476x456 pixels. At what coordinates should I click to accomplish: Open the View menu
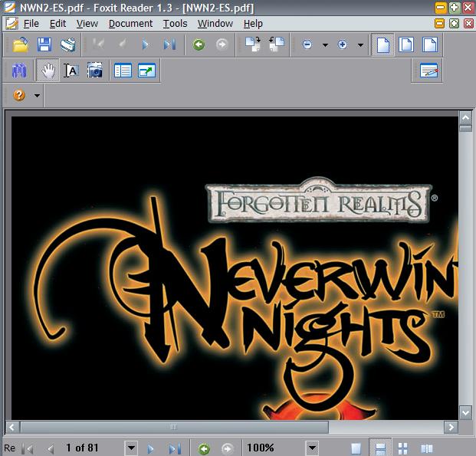(87, 24)
